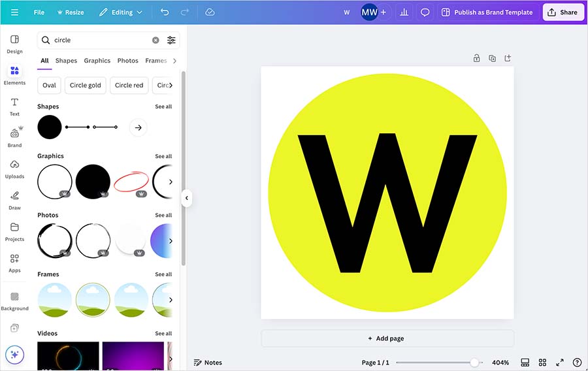Click the Redo arrow
Image resolution: width=588 pixels, height=371 pixels.
coord(184,12)
